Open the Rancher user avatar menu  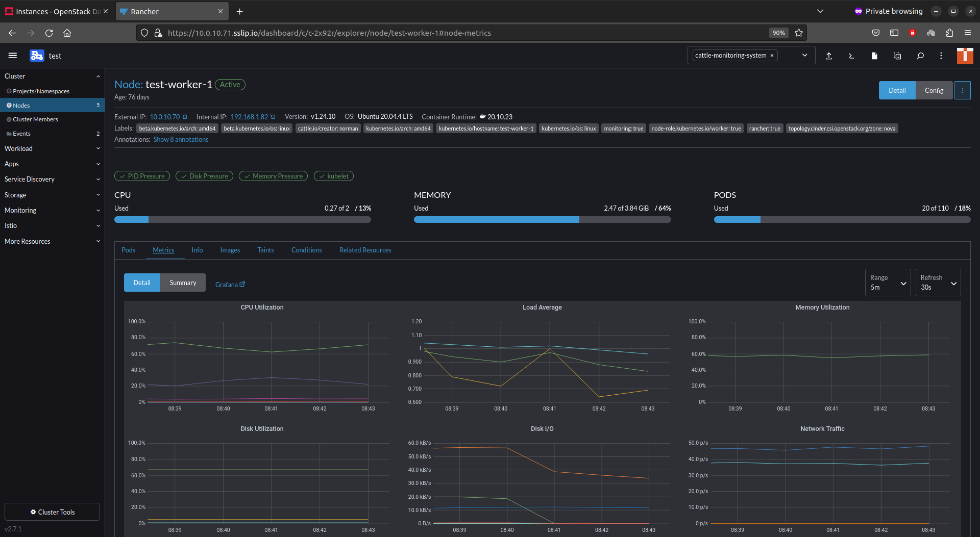[x=965, y=56]
